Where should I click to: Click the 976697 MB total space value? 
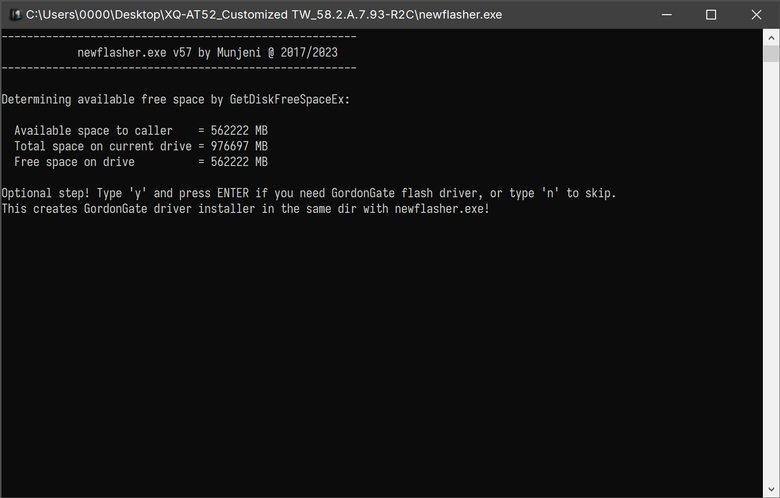coord(239,146)
